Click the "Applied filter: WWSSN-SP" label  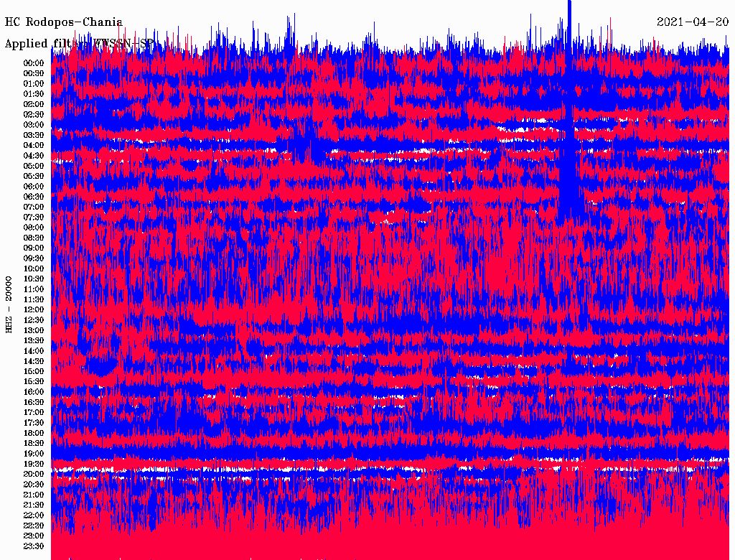(79, 44)
